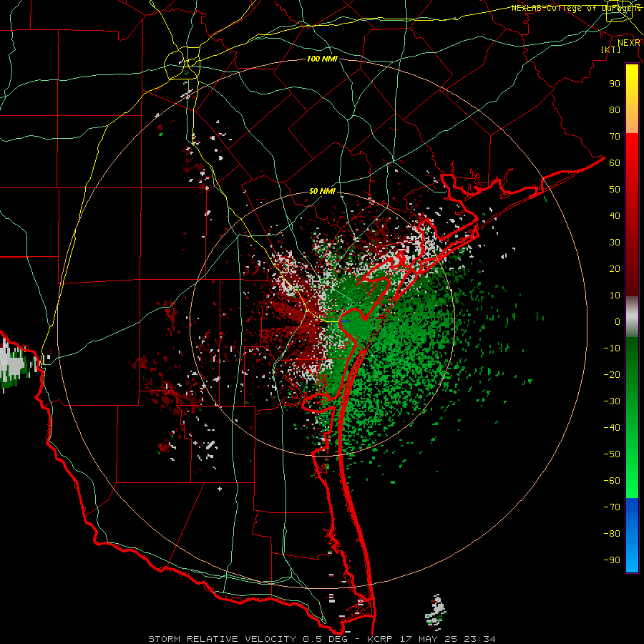Pick the -70 velocity scale label
This screenshot has width=644, height=644.
(612, 507)
